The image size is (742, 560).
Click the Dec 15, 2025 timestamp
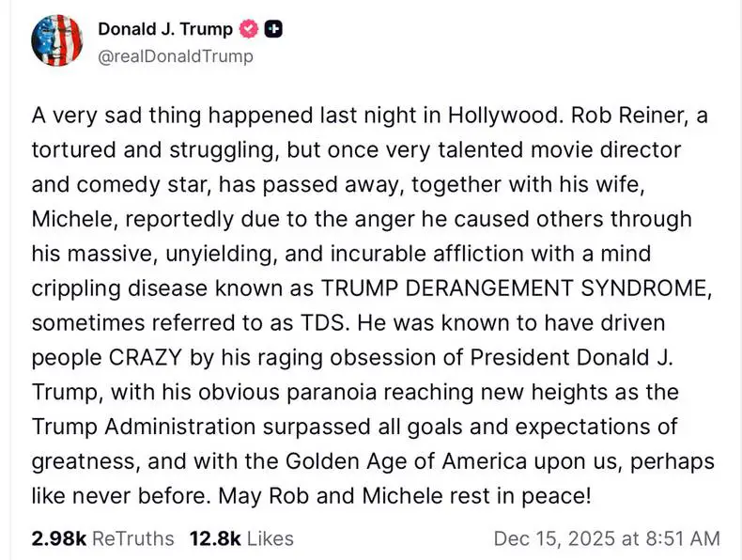point(607,538)
